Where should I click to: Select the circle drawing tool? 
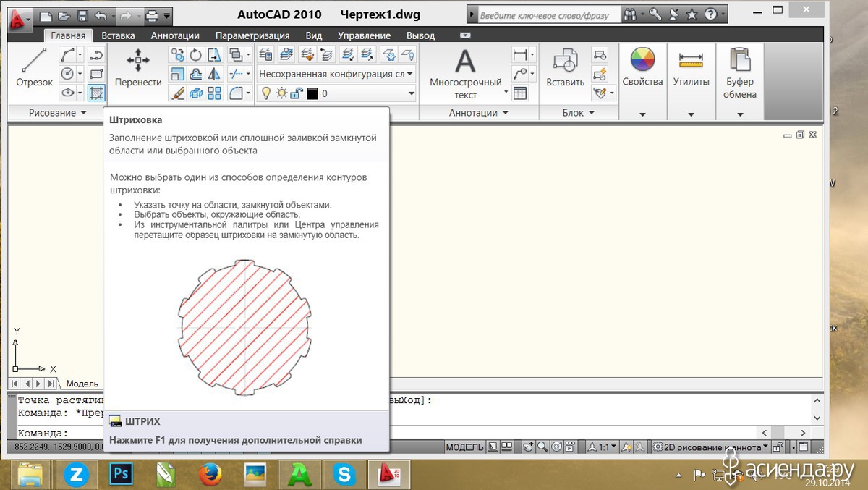point(67,74)
